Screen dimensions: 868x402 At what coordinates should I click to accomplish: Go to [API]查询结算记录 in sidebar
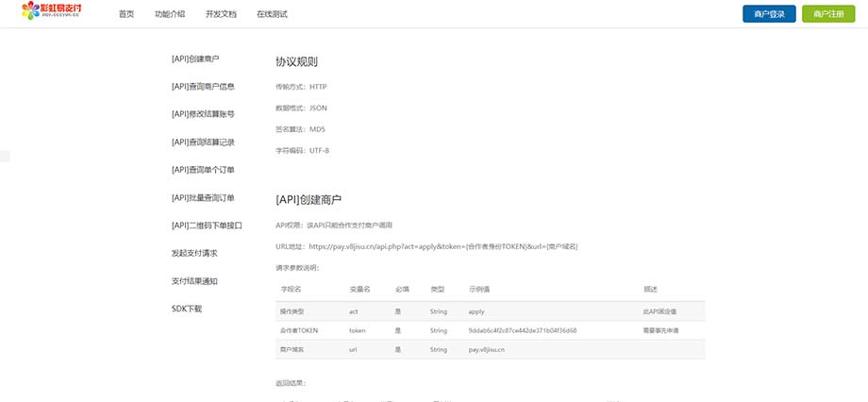(203, 142)
